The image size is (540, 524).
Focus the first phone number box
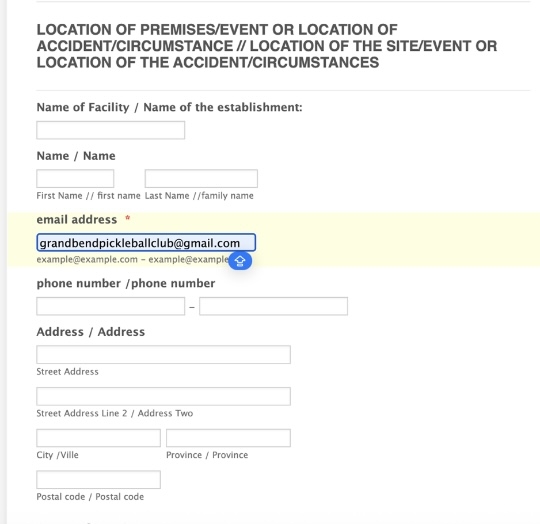coord(111,306)
